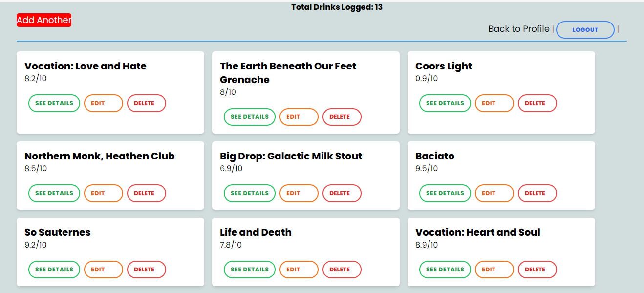The width and height of the screenshot is (644, 293).
Task: Delete the Baciato entry
Action: (537, 193)
